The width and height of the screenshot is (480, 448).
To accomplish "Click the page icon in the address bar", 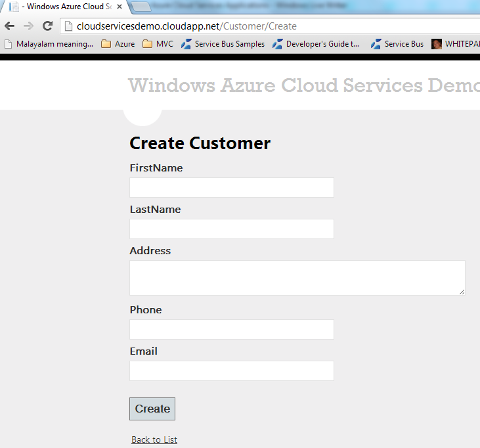I will 69,26.
